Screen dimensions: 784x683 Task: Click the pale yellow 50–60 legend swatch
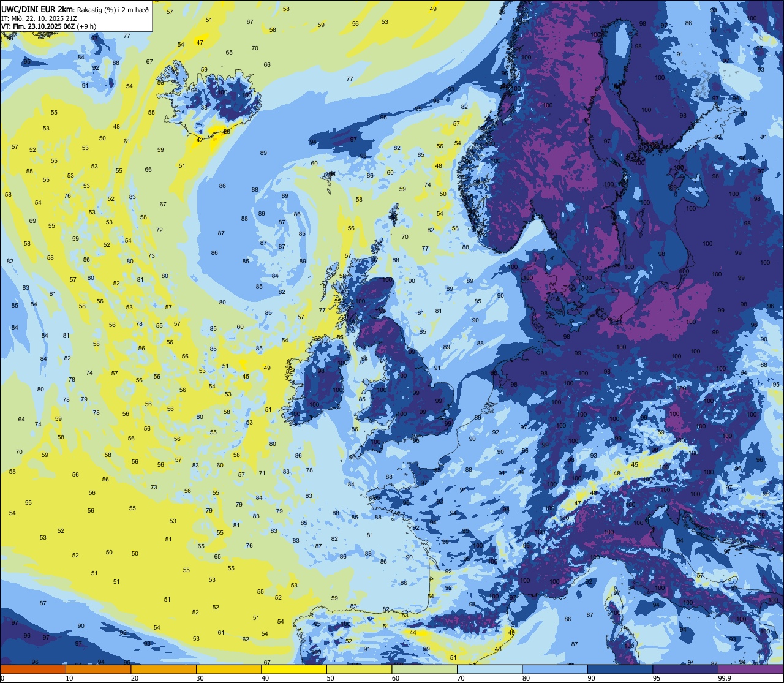359,669
